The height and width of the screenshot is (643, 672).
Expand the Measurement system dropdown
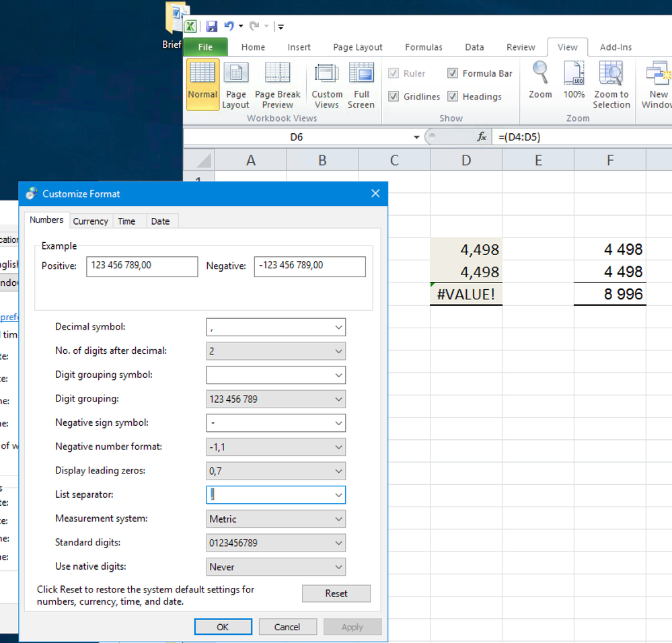point(338,519)
